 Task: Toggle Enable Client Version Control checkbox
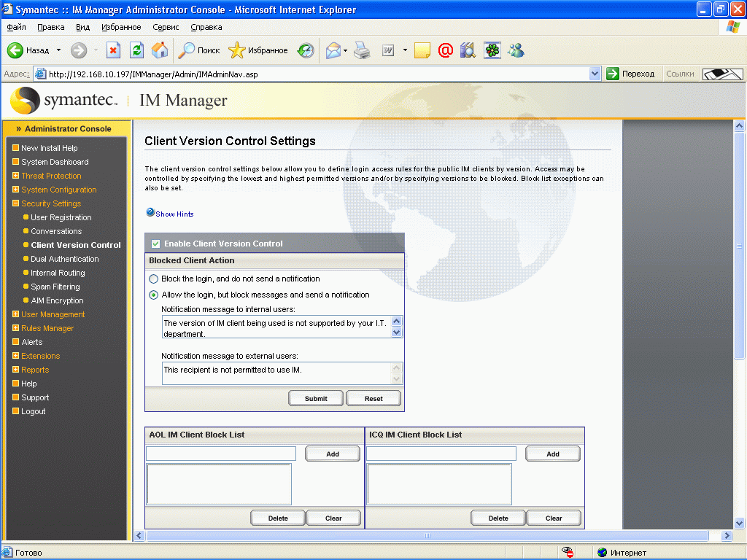pyautogui.click(x=155, y=244)
